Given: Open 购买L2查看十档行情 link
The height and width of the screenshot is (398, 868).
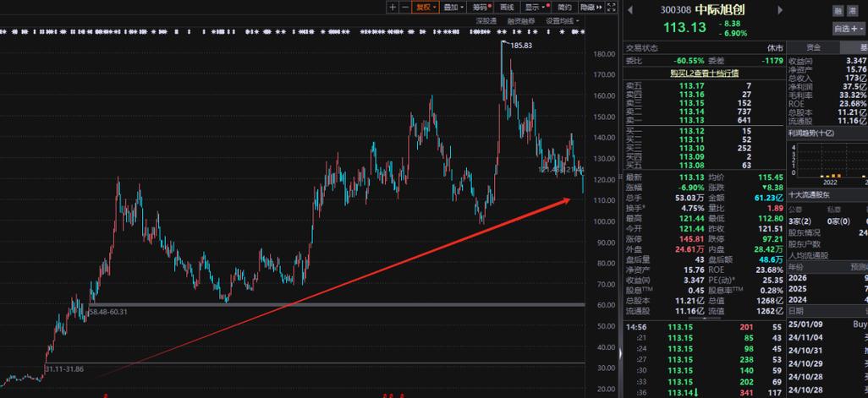Looking at the screenshot, I should click(x=704, y=73).
